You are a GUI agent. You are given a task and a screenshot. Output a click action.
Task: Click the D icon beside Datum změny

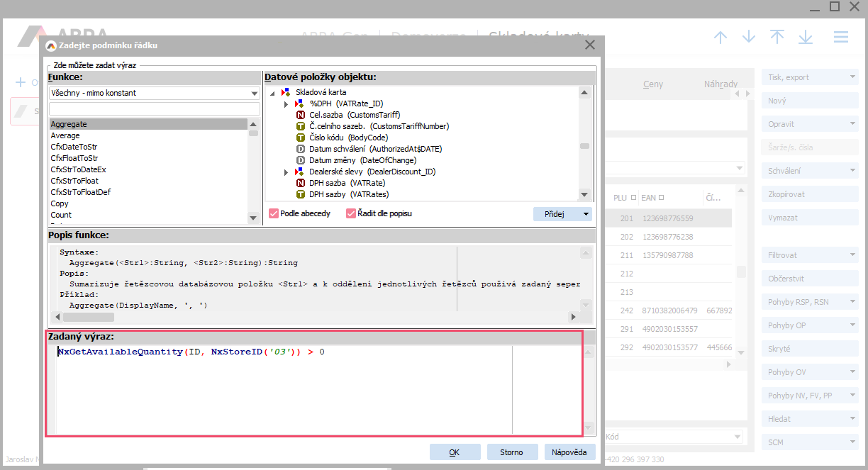tap(301, 160)
